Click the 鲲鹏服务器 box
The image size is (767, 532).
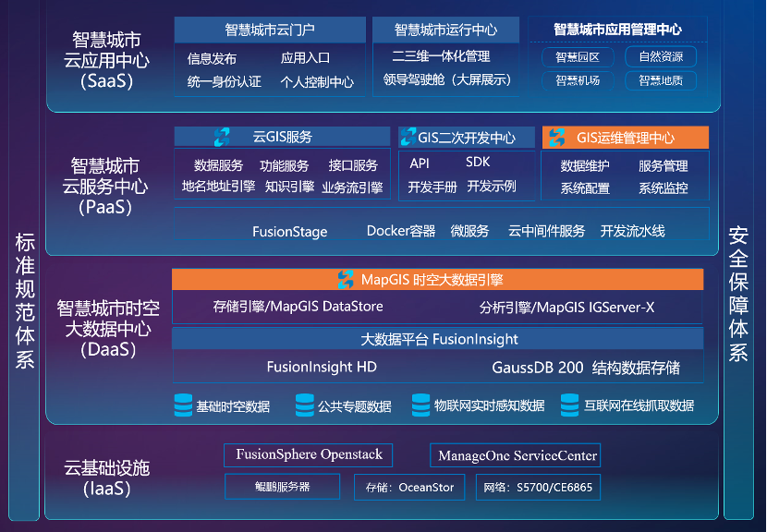(x=282, y=487)
